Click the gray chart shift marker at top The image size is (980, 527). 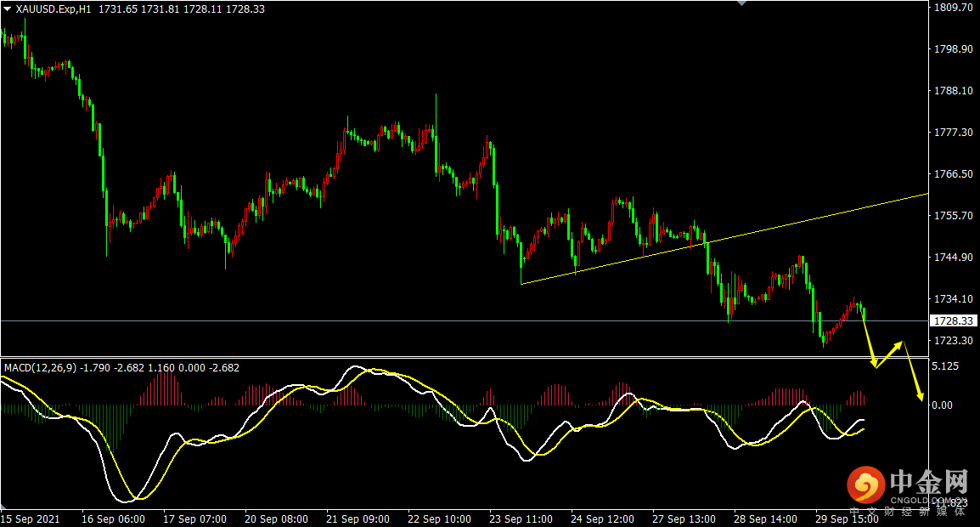click(x=742, y=3)
